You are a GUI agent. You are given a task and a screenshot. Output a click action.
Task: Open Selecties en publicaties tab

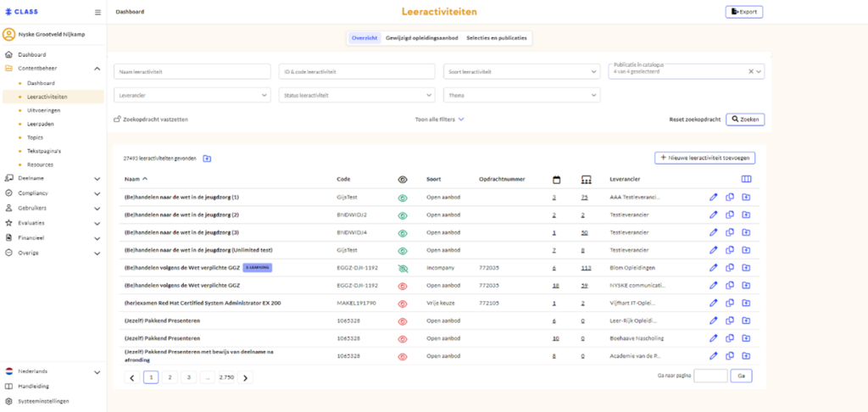496,38
